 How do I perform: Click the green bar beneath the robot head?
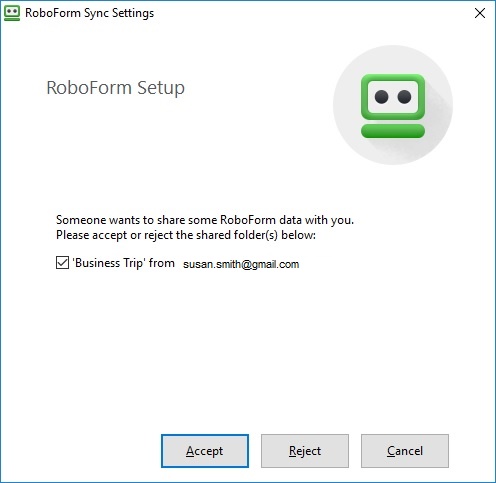(393, 131)
